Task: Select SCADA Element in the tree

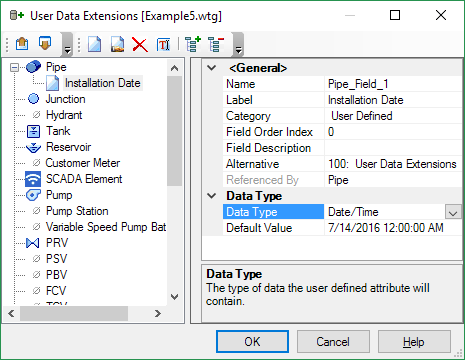Action: coord(84,179)
